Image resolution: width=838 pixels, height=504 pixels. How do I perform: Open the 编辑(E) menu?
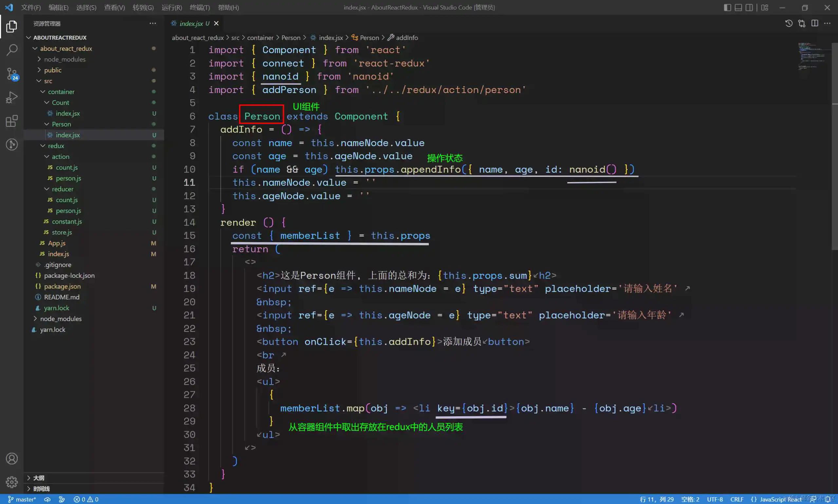(x=58, y=8)
